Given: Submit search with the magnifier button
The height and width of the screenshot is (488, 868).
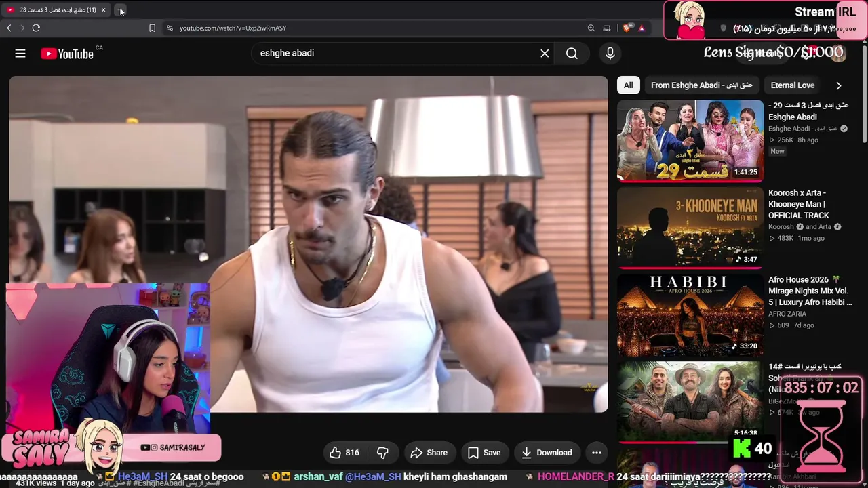Looking at the screenshot, I should click(x=572, y=53).
